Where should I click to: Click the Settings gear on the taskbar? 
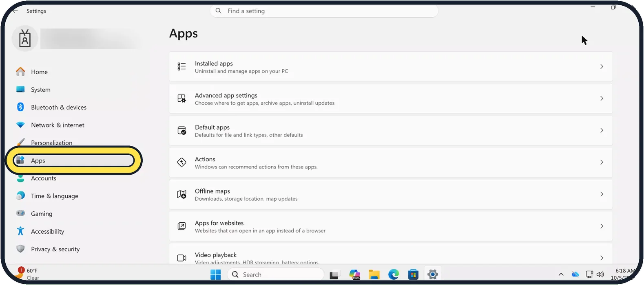tap(433, 275)
